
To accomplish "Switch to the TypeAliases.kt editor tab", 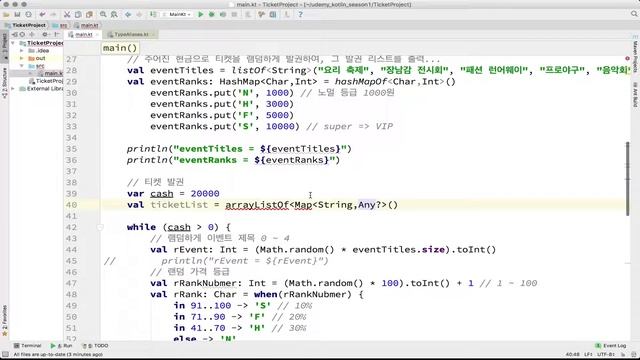I will [131, 35].
